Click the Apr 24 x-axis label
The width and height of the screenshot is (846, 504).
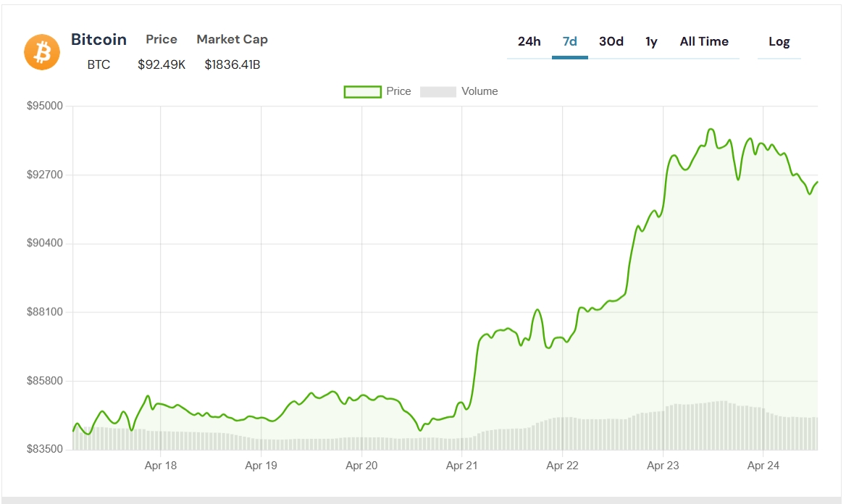pos(763,466)
